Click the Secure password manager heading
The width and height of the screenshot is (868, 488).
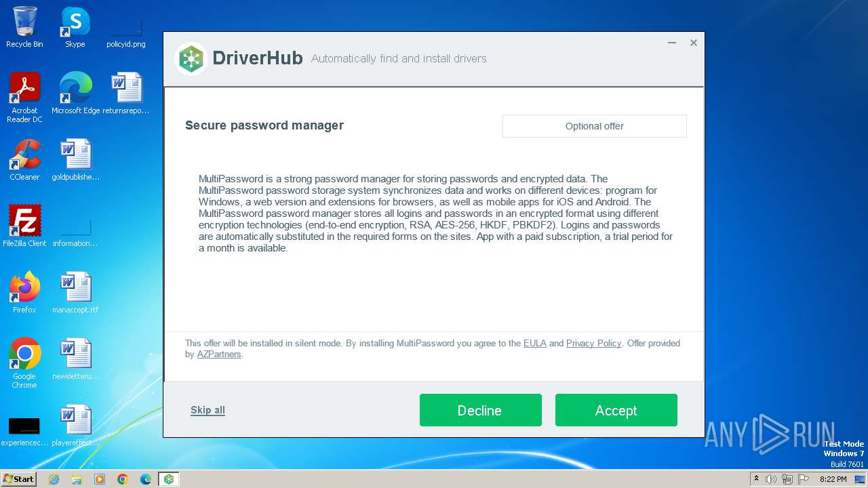pos(264,125)
